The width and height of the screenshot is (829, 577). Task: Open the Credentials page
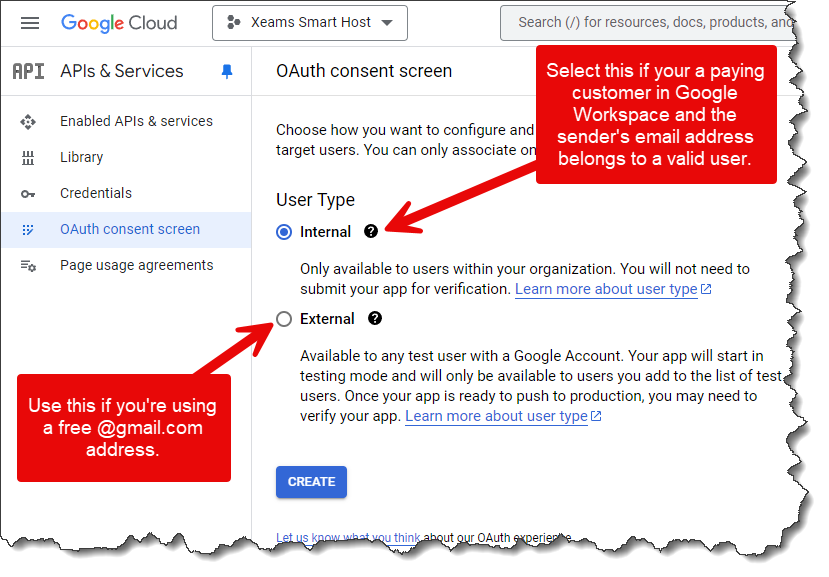click(96, 193)
